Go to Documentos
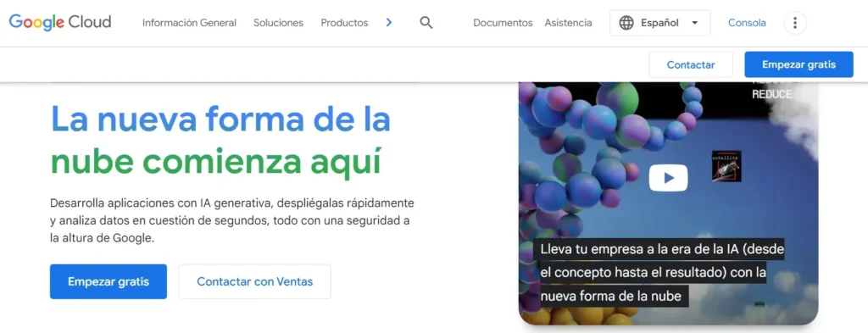The image size is (868, 333). (x=503, y=23)
